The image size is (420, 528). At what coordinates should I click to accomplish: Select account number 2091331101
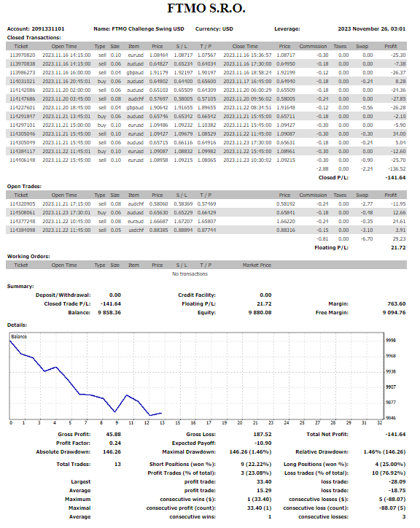point(48,29)
